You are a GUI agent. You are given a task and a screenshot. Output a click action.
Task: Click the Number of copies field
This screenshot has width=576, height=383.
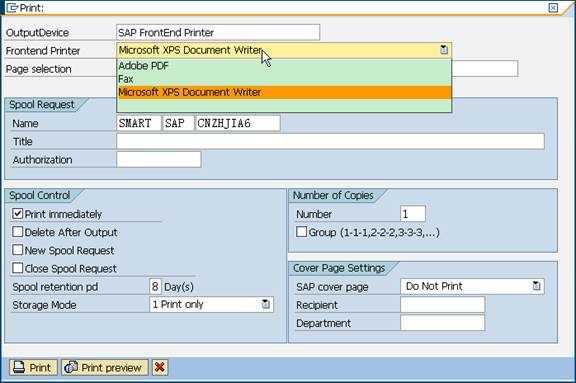[x=413, y=214]
